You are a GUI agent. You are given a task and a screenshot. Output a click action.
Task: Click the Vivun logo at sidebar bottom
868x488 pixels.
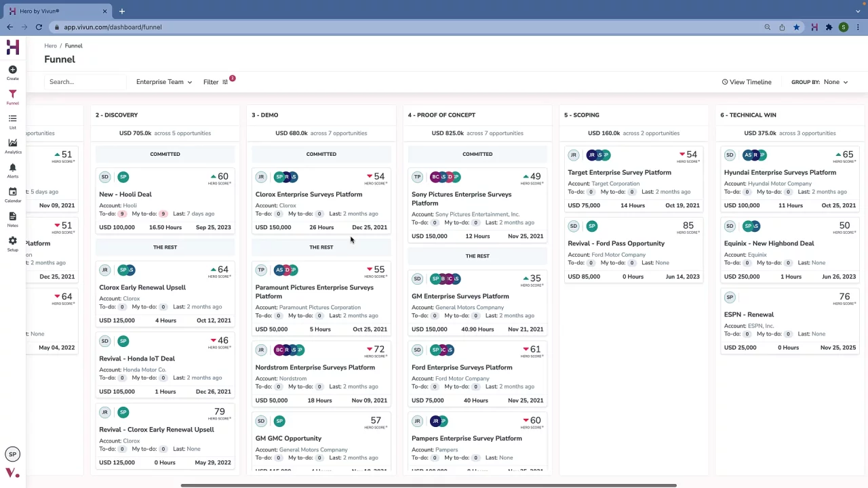coord(12,472)
